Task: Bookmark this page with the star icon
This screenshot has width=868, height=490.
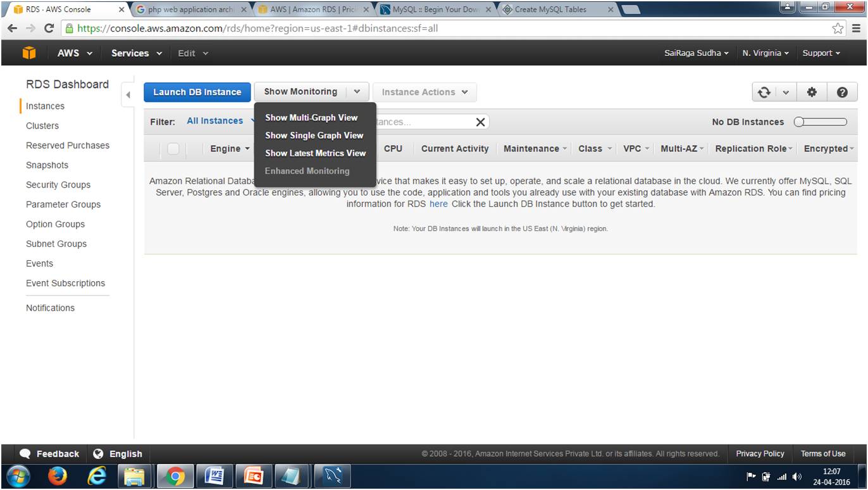Action: coord(838,28)
